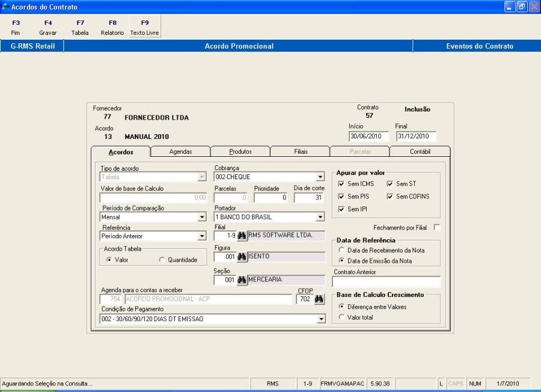Screen dimensions: 541x392
Task: Open F9 Texto Livre
Action: 145,27
